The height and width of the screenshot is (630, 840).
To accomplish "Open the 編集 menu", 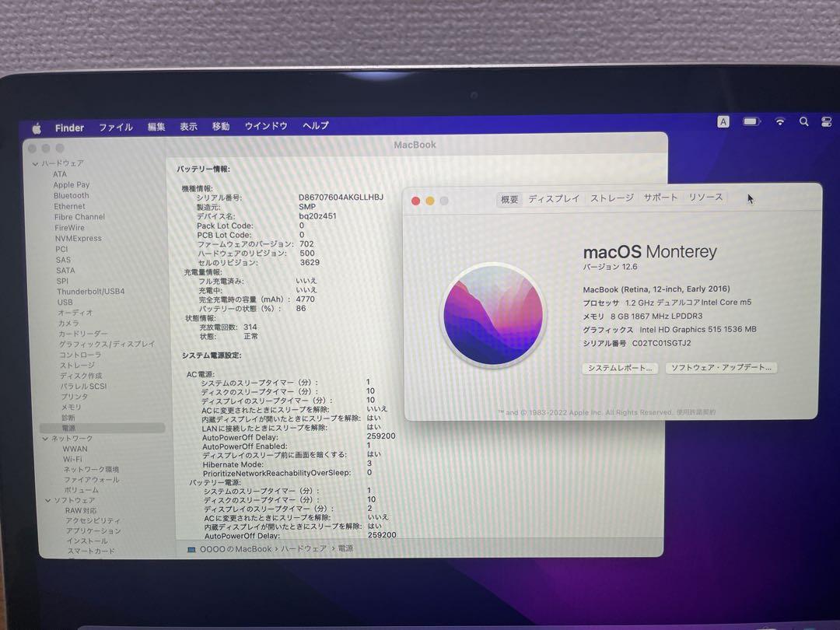I will point(156,127).
